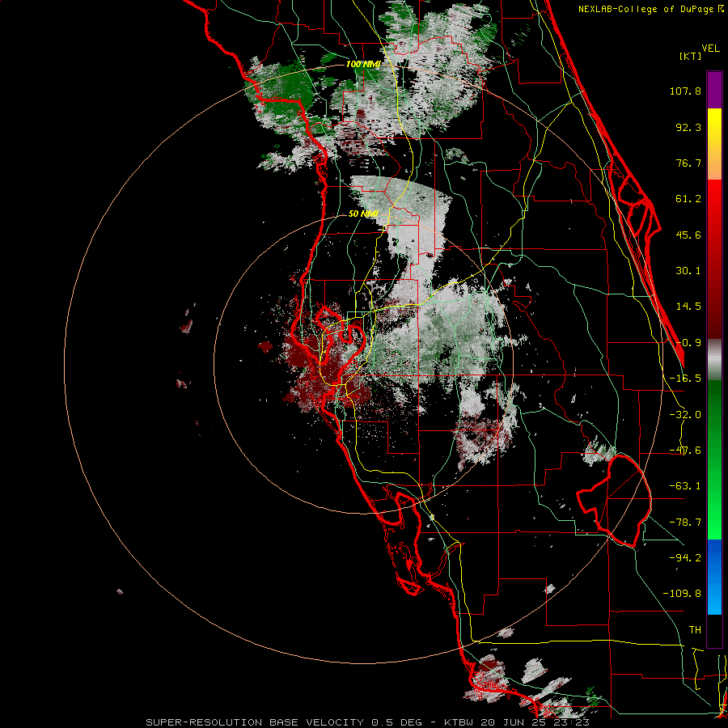The width and height of the screenshot is (728, 728).
Task: Click the 100 NMI range ring label
Action: pyautogui.click(x=363, y=64)
